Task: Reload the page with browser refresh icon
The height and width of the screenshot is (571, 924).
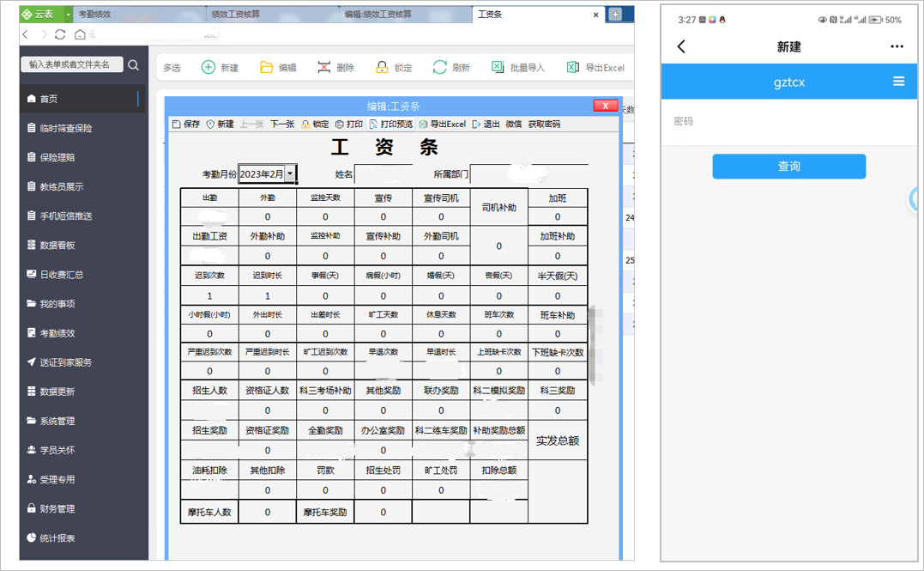Action: point(60,35)
